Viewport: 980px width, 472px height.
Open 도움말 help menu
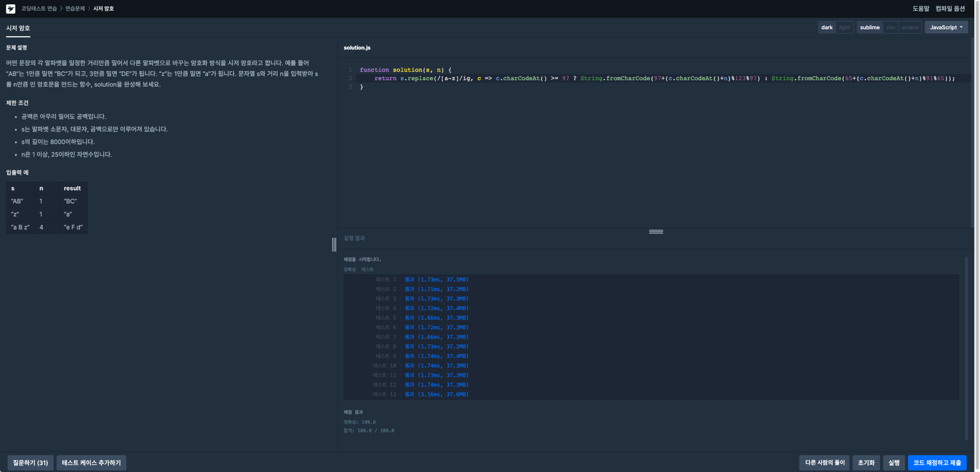[x=920, y=8]
